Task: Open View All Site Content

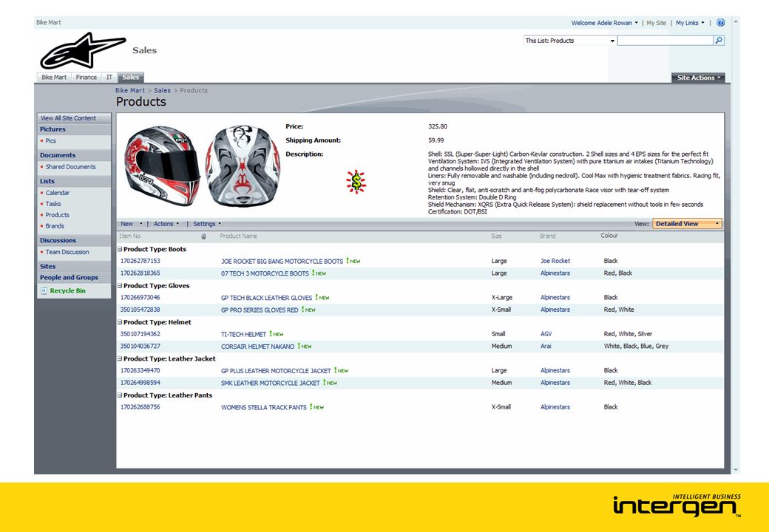Action: [x=68, y=118]
